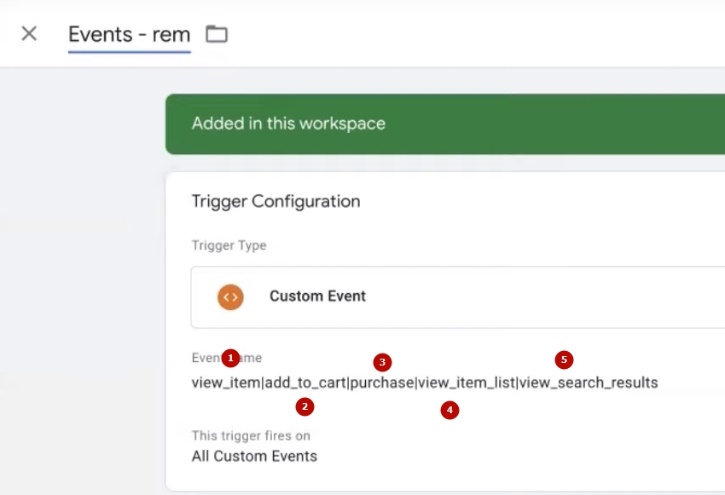Select red annotation marker number 5

[564, 359]
